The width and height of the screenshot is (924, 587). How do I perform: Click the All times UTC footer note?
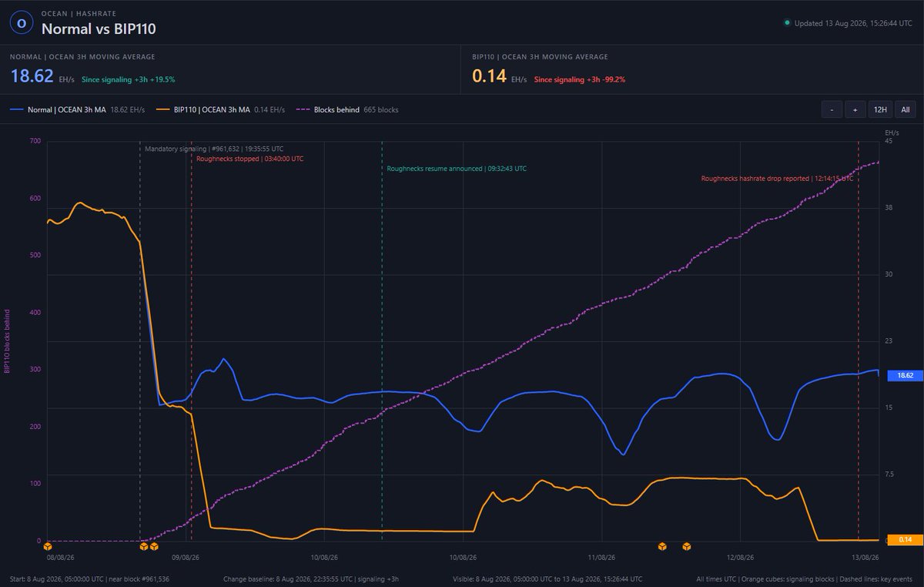pos(805,579)
